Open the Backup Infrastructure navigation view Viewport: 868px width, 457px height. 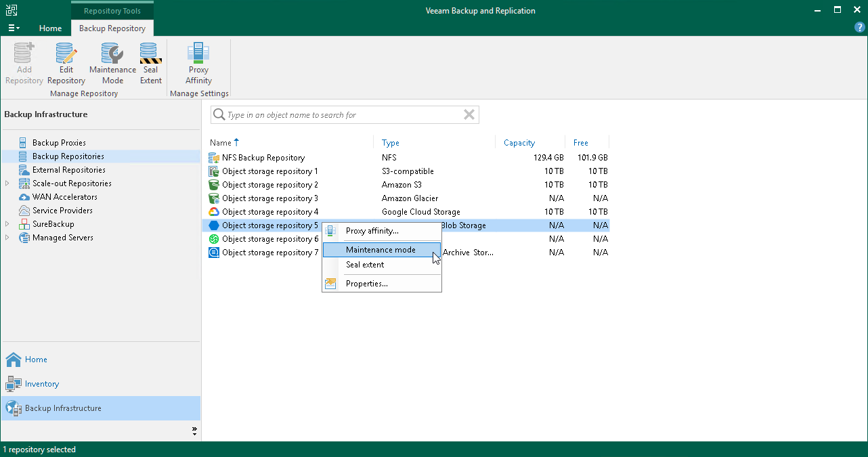coord(101,408)
